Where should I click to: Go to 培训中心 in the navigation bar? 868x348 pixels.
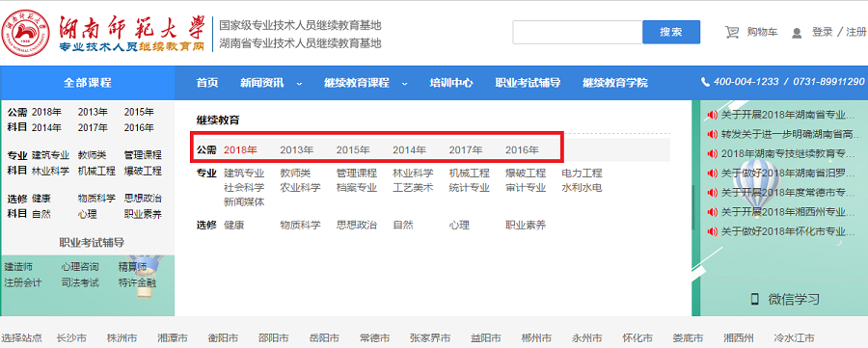[x=451, y=83]
